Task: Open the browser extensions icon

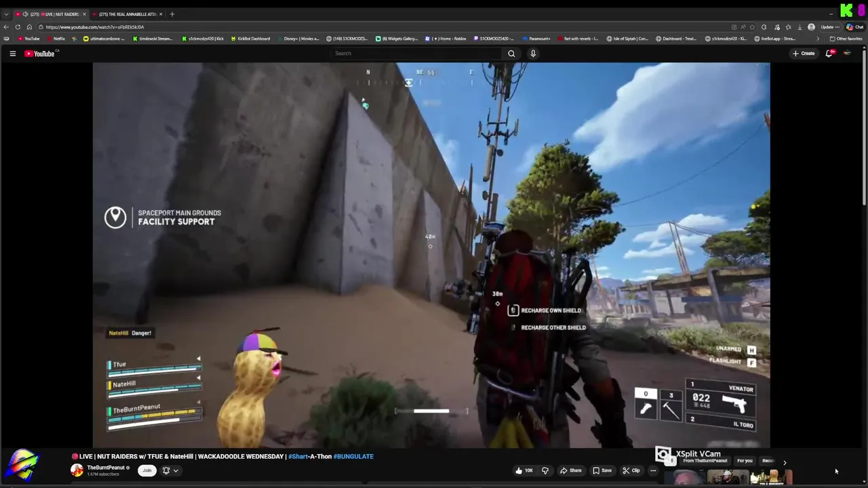Action: coord(764,27)
